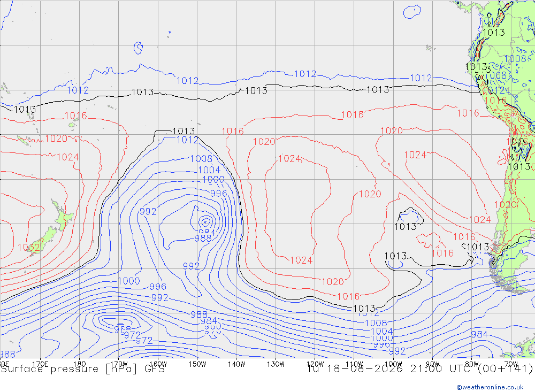Select the 'Surface pressure [hPa] GFS' title

pyautogui.click(x=82, y=369)
